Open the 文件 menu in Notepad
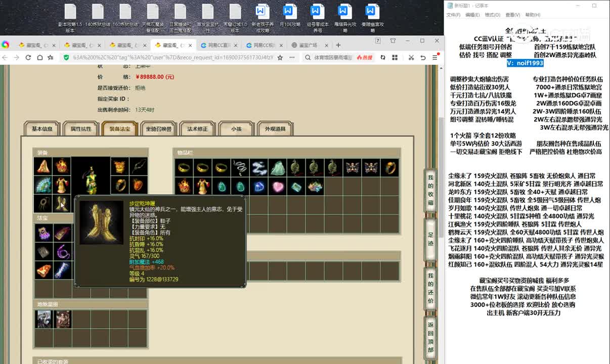610x364 pixels. [x=453, y=15]
